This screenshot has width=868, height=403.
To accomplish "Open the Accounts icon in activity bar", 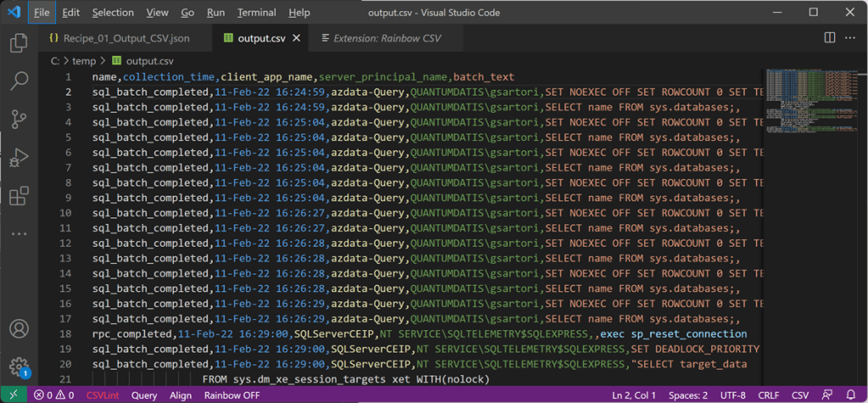I will click(x=19, y=329).
